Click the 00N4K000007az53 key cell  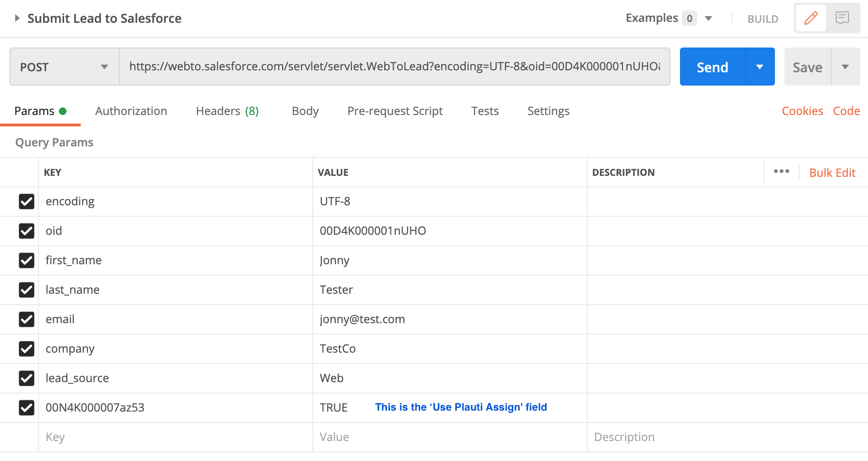(x=176, y=408)
